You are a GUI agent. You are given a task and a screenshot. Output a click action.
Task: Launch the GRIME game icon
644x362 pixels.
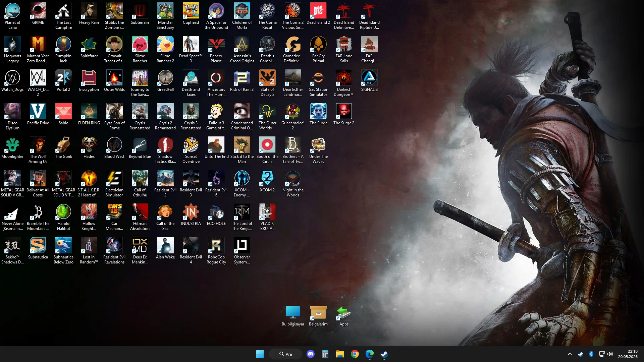click(x=38, y=14)
